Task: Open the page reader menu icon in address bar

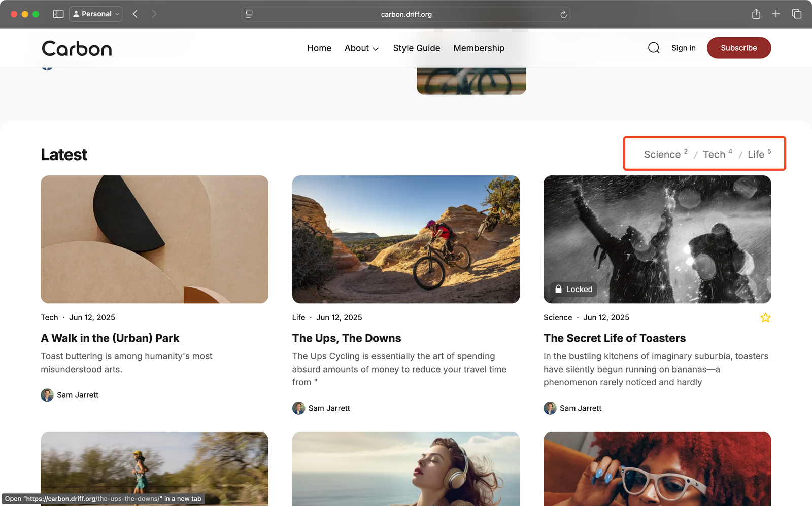Action: 249,14
